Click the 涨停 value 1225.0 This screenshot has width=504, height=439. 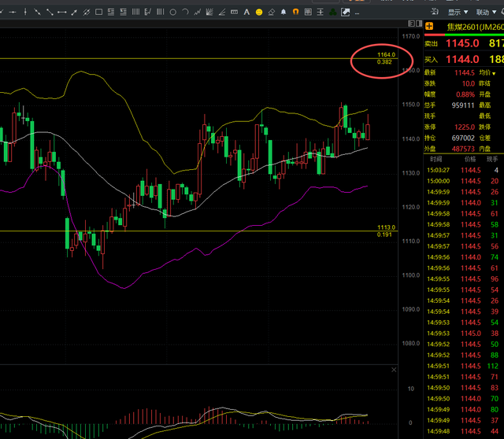(465, 127)
